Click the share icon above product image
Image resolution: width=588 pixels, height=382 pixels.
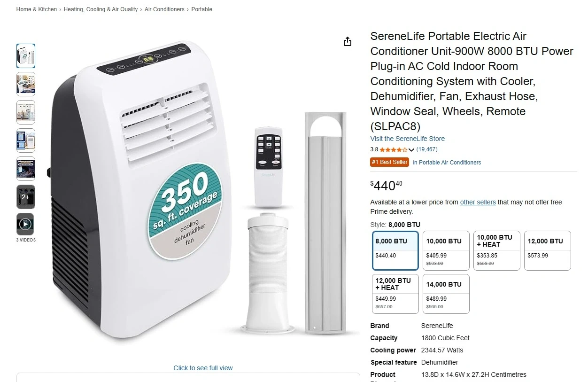348,42
